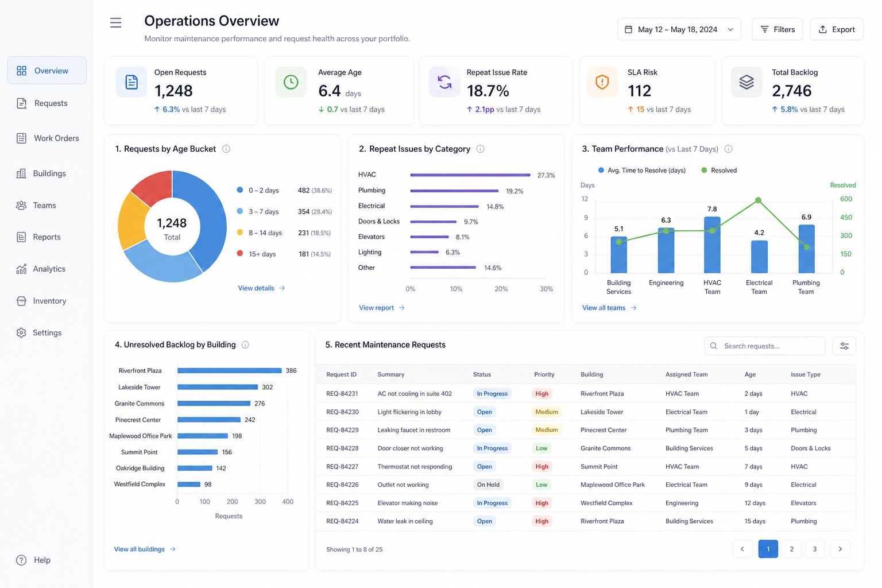This screenshot has width=882, height=588.
Task: Click Elevator making noise summary
Action: pos(407,503)
